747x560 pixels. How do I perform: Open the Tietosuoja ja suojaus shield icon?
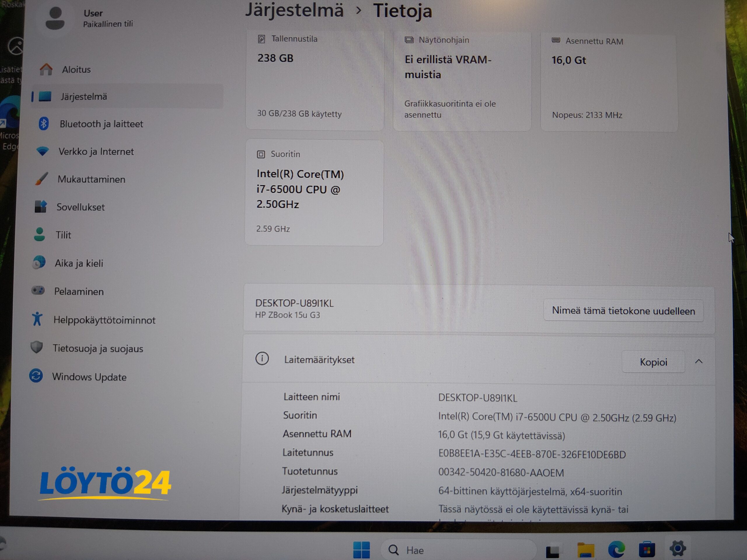tap(36, 347)
